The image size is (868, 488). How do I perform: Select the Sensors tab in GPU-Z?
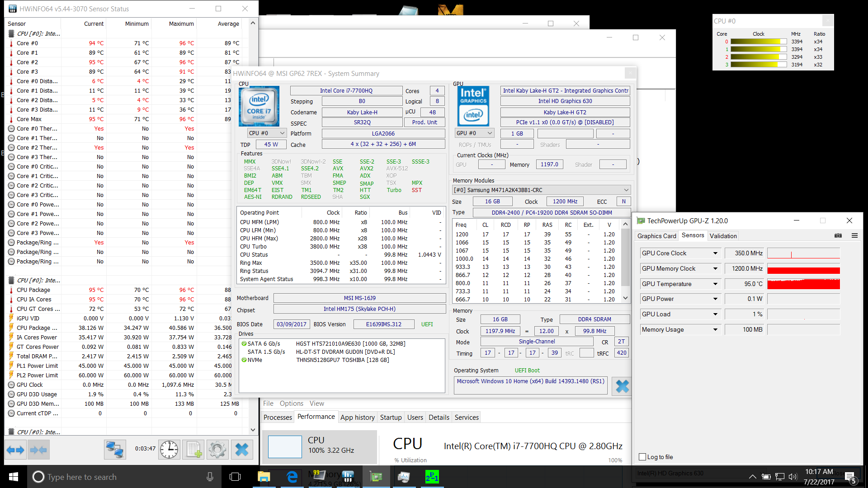693,235
